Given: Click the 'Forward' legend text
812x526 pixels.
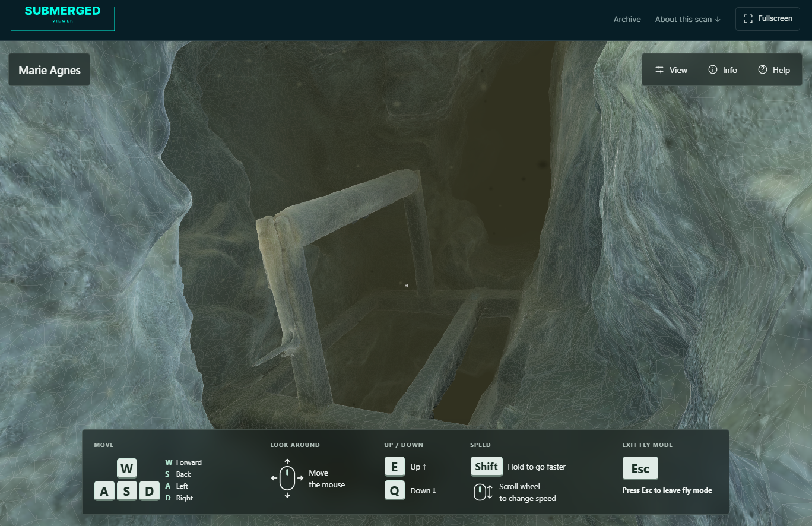Looking at the screenshot, I should (x=189, y=462).
